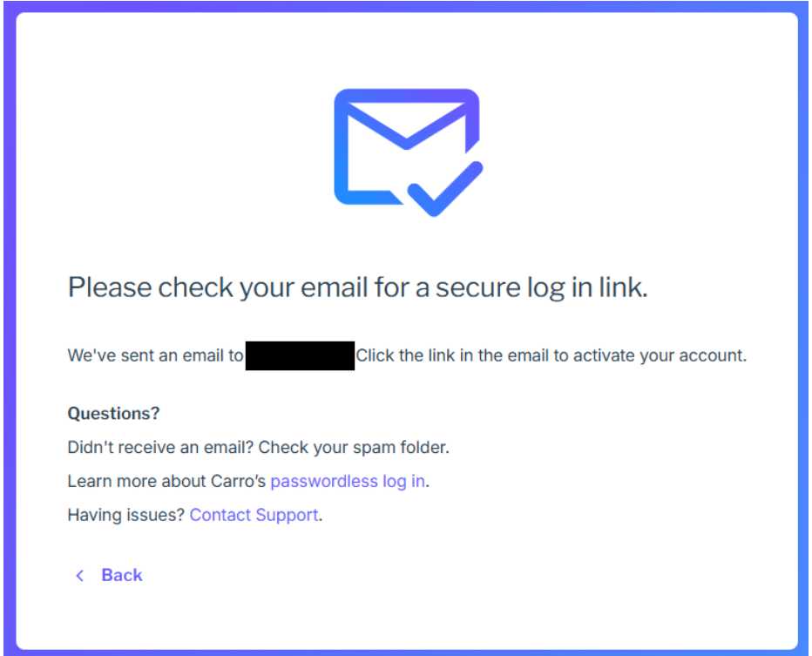Click the 'Having issues?' text
The height and width of the screenshot is (656, 812).
(x=126, y=515)
